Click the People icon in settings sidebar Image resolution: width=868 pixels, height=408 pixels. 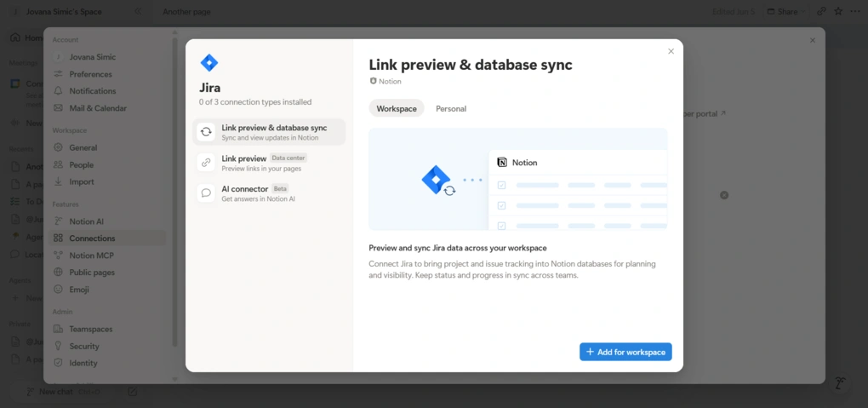click(x=58, y=164)
